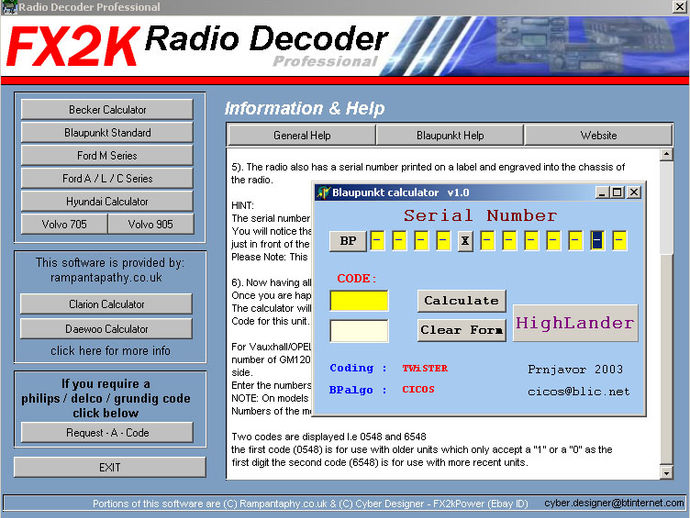Click the highlighted dark blue serial digit field

click(597, 241)
